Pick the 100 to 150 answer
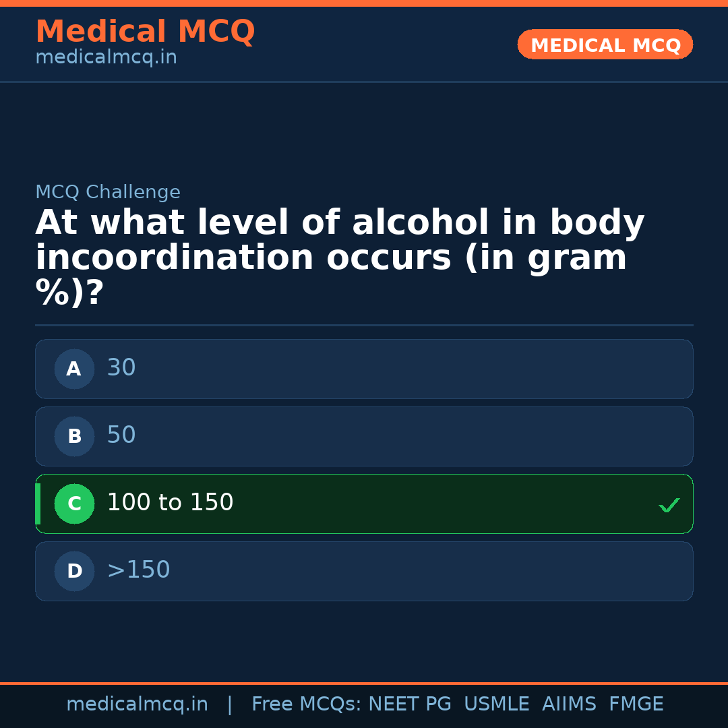 (364, 504)
